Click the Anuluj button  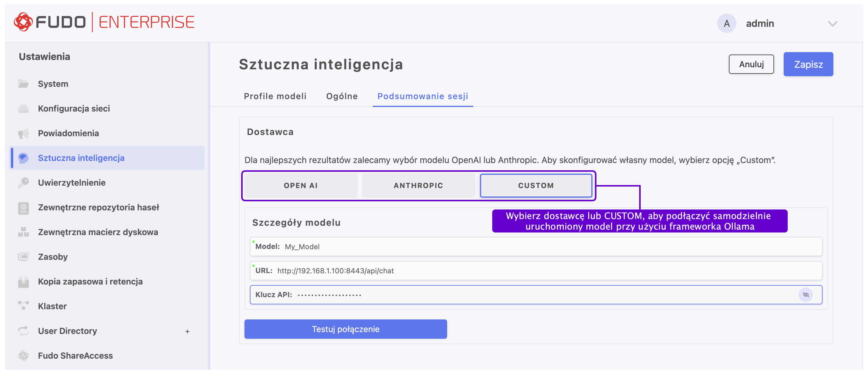click(x=751, y=64)
